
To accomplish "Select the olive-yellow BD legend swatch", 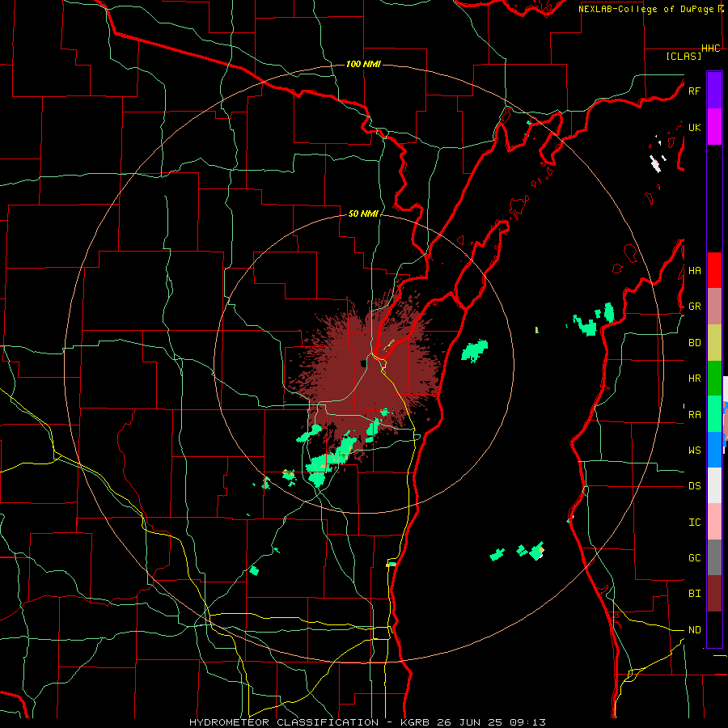I will click(714, 343).
